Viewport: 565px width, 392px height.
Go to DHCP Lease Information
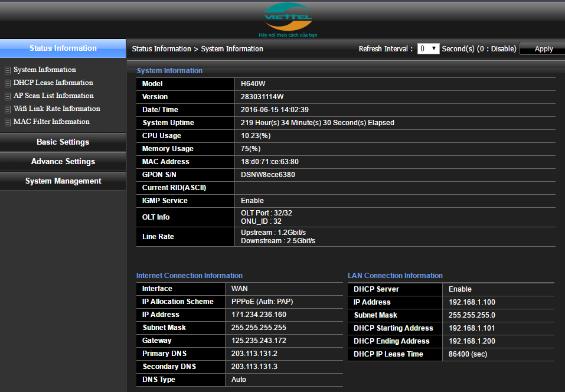[53, 83]
